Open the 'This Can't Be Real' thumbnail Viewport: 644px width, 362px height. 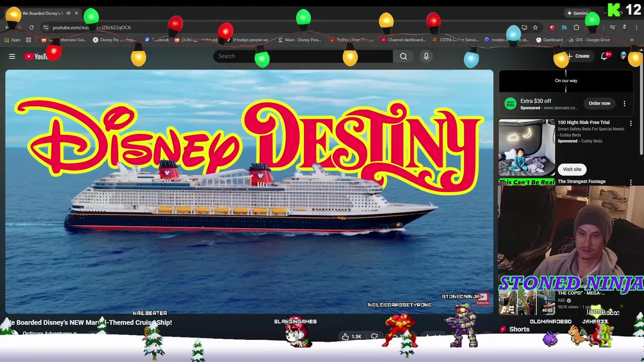pyautogui.click(x=527, y=182)
